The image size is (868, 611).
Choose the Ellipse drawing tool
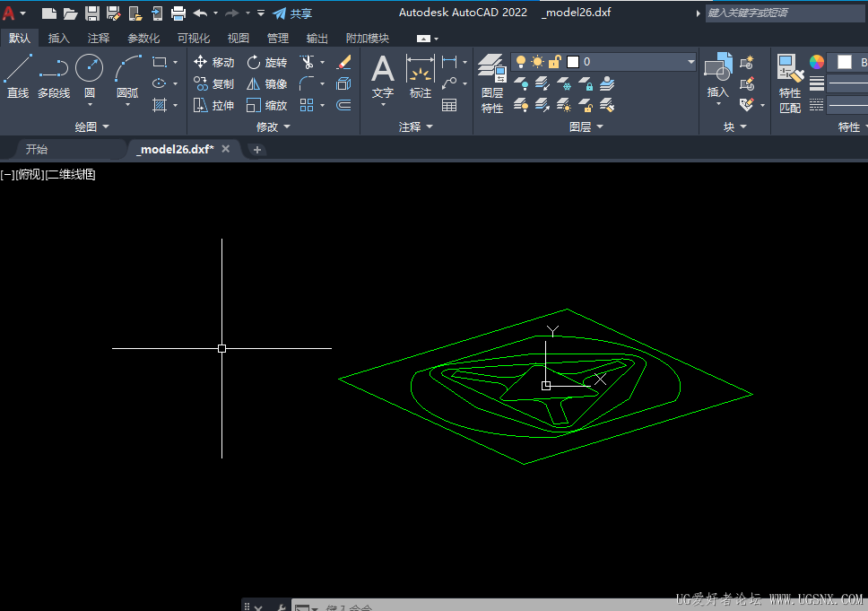(x=160, y=83)
